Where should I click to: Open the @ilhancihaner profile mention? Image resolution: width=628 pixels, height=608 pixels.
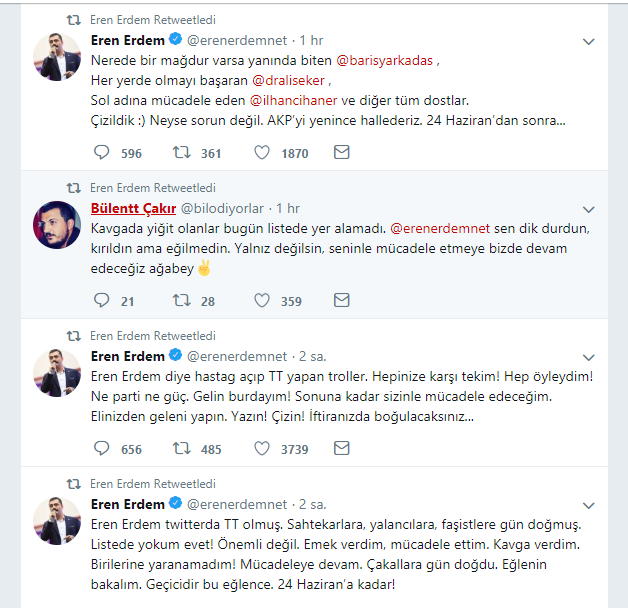click(x=295, y=100)
